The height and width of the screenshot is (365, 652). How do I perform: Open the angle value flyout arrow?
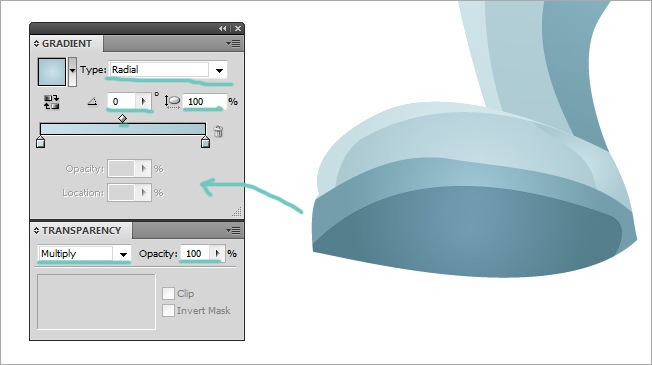pos(143,101)
